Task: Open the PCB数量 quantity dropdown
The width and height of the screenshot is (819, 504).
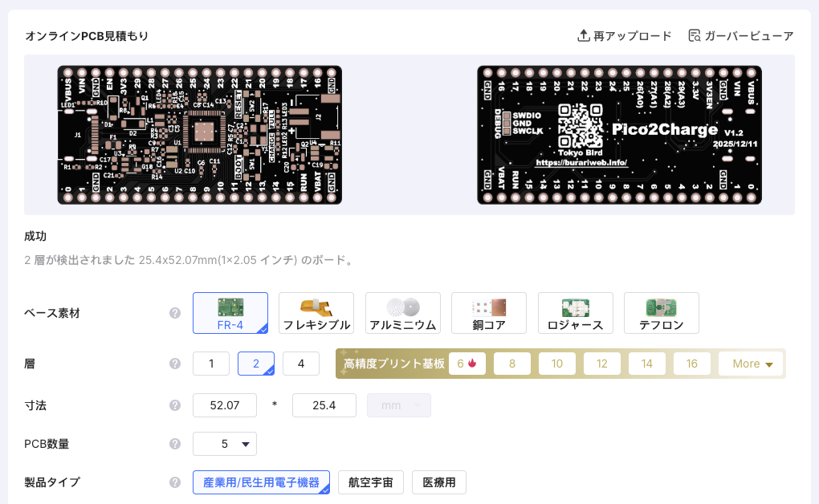Action: tap(225, 443)
